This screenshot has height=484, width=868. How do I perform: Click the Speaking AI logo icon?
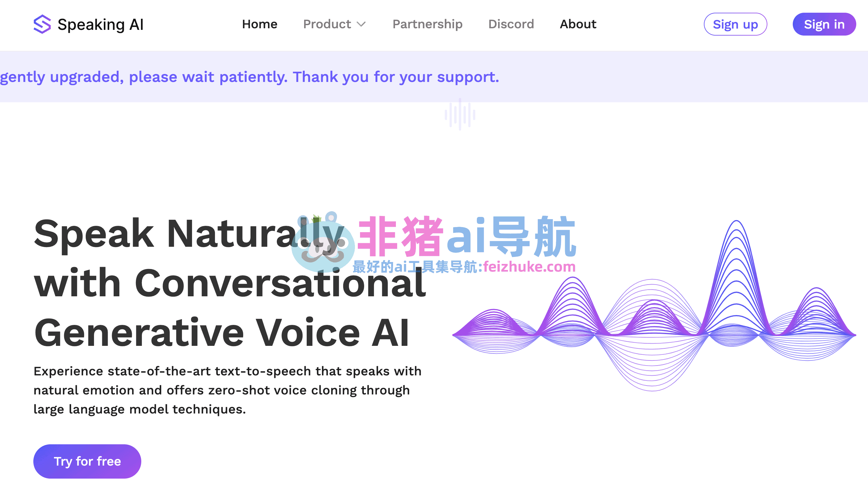(x=42, y=24)
